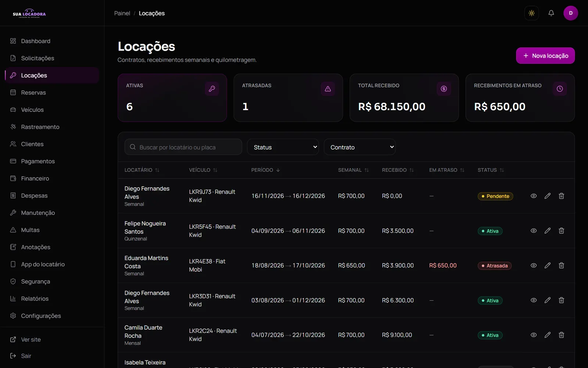Open the user avatar D menu
Image resolution: width=588 pixels, height=368 pixels.
click(571, 13)
